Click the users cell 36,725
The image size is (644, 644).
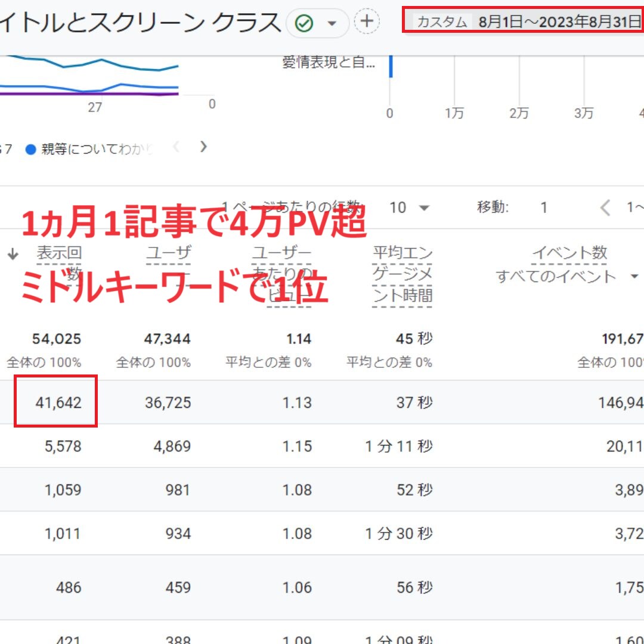pos(168,402)
